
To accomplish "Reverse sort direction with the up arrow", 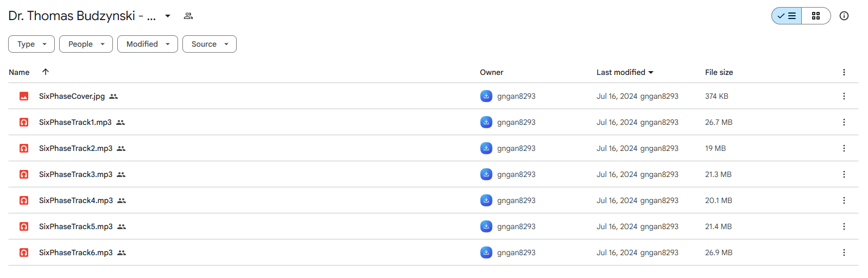I will tap(46, 72).
